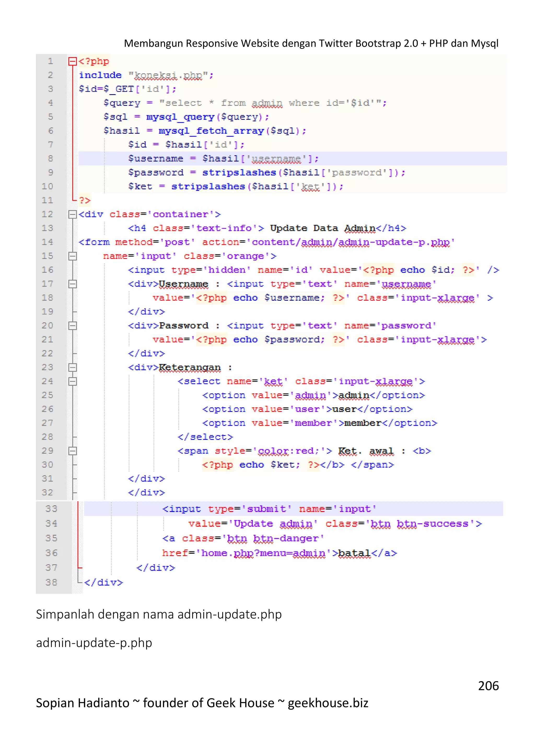Click the include "koneksi.php" line
The height and width of the screenshot is (756, 535).
pyautogui.click(x=146, y=75)
